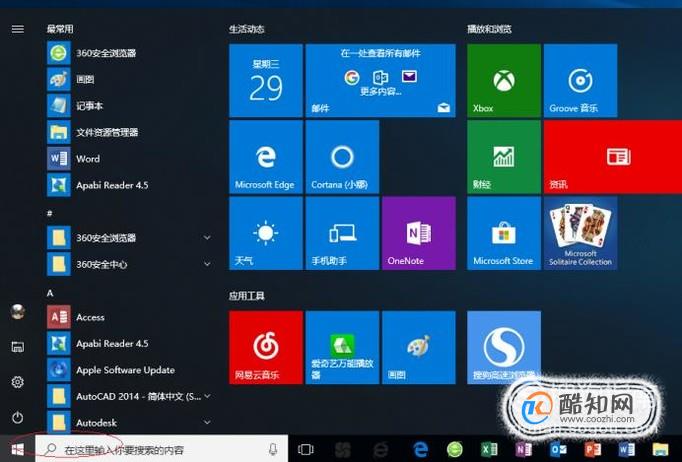Open Settings from the gear icon
Viewport: 682px width, 462px height.
click(x=18, y=382)
